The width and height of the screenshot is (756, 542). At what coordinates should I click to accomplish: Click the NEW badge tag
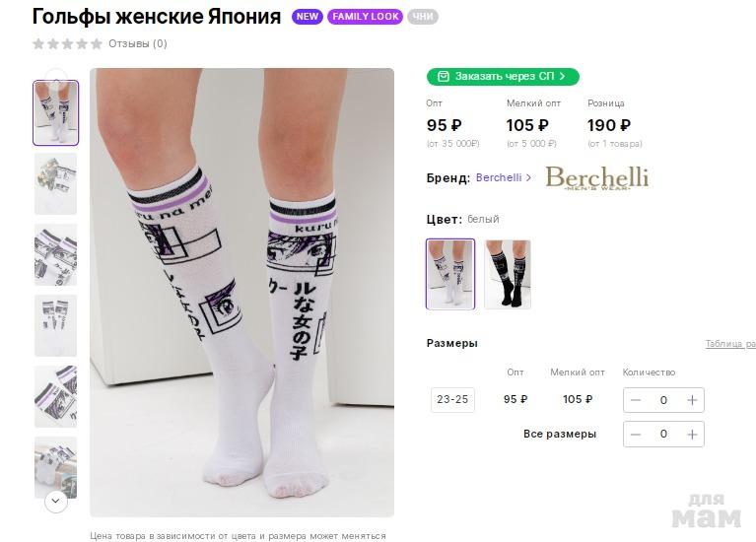coord(308,17)
